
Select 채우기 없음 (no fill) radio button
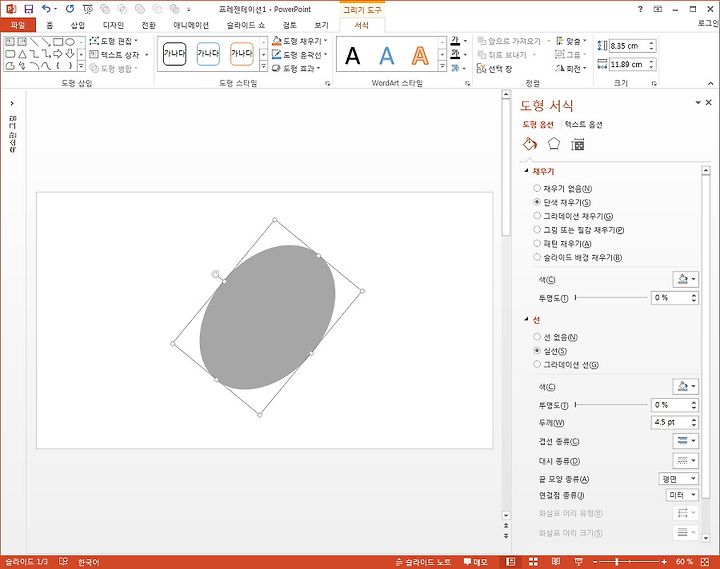pos(537,188)
